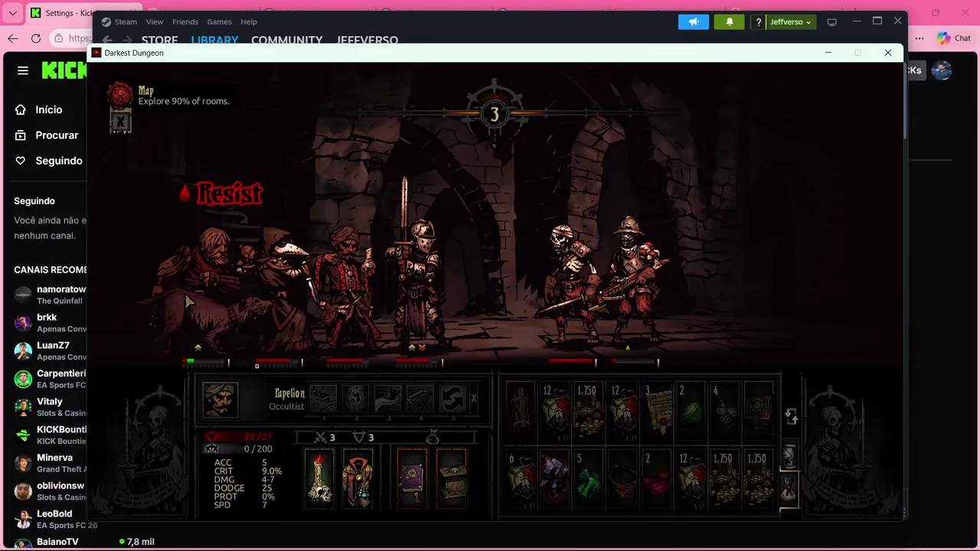
Task: Click the inventory sort arrows icon
Action: click(791, 417)
